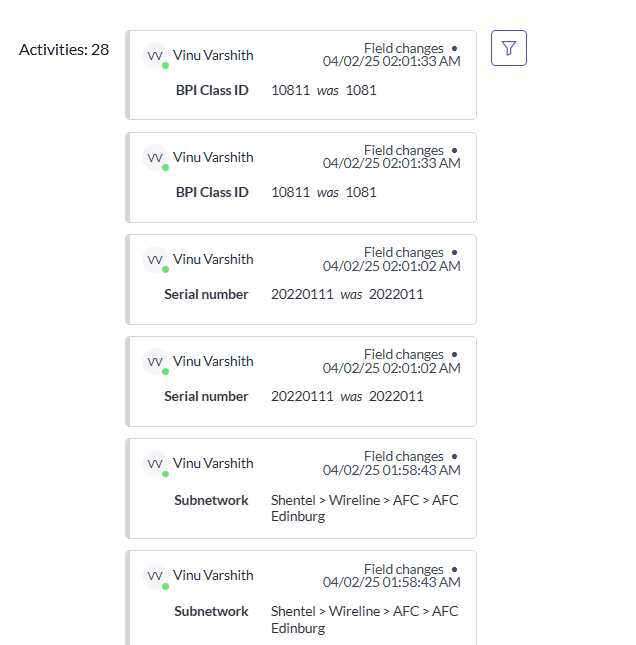Click the VV avatar on first Serial number card

[155, 259]
